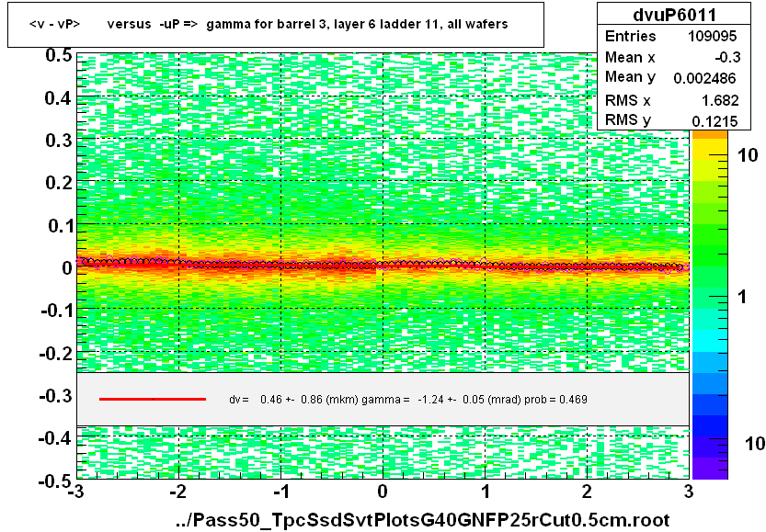Click the y-axis label 0.4
The width and height of the screenshot is (766, 532).
pyautogui.click(x=59, y=98)
